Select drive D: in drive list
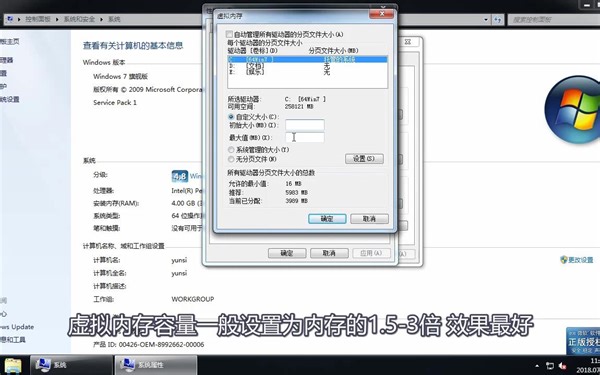 click(307, 66)
